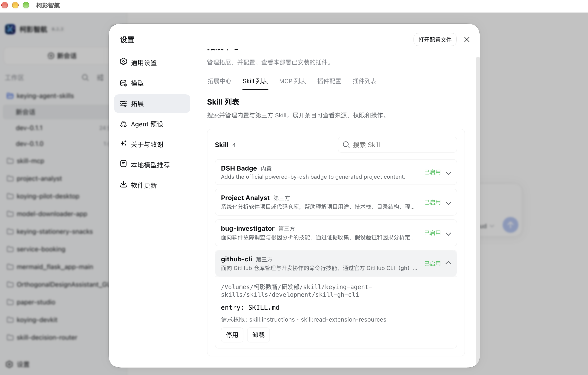Open the Agent 预设 section

[152, 124]
